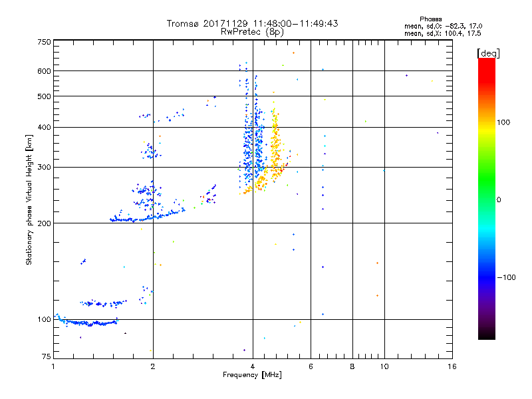
Task: Click the '500' y-axis tick label
Action: [x=45, y=96]
